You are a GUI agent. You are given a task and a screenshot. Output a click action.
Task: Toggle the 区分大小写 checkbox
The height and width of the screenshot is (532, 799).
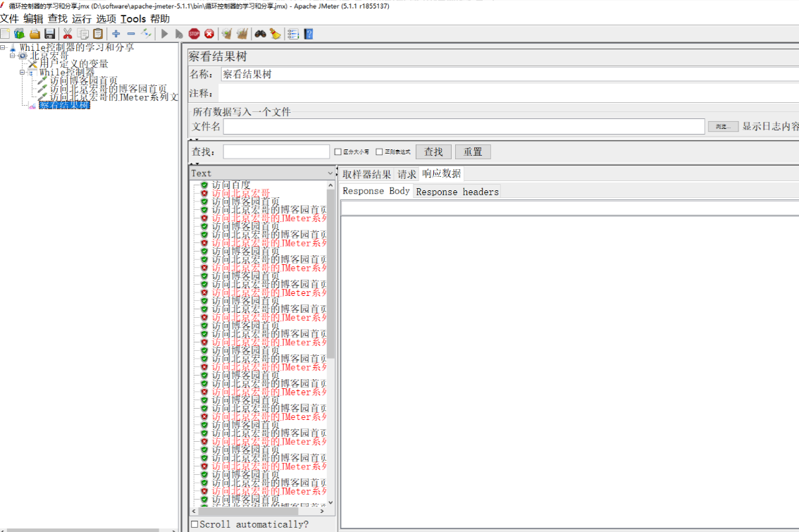[x=337, y=152]
